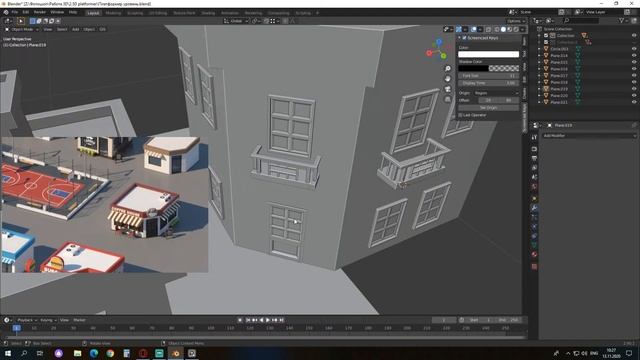
Task: Open the Add Modifier dropdown
Action: point(589,136)
